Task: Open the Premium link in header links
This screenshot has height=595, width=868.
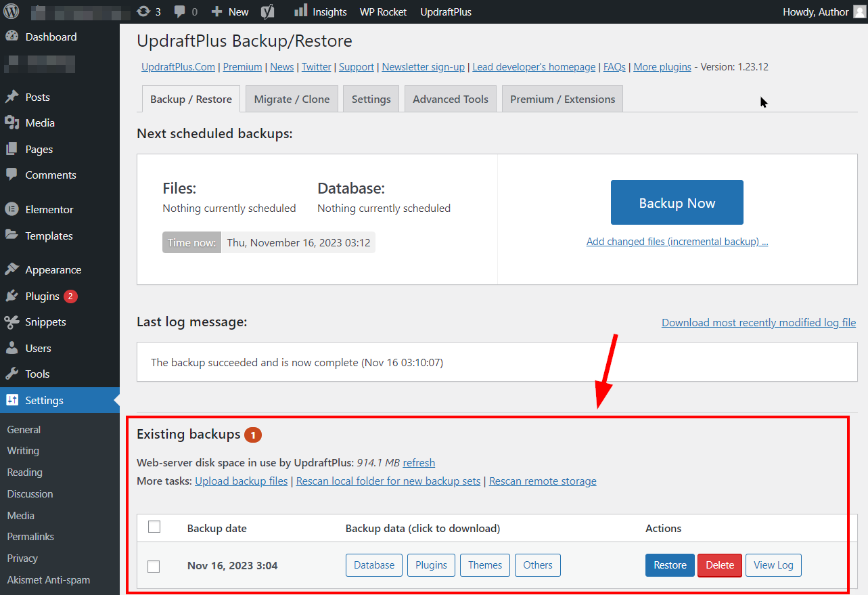Action: [242, 67]
